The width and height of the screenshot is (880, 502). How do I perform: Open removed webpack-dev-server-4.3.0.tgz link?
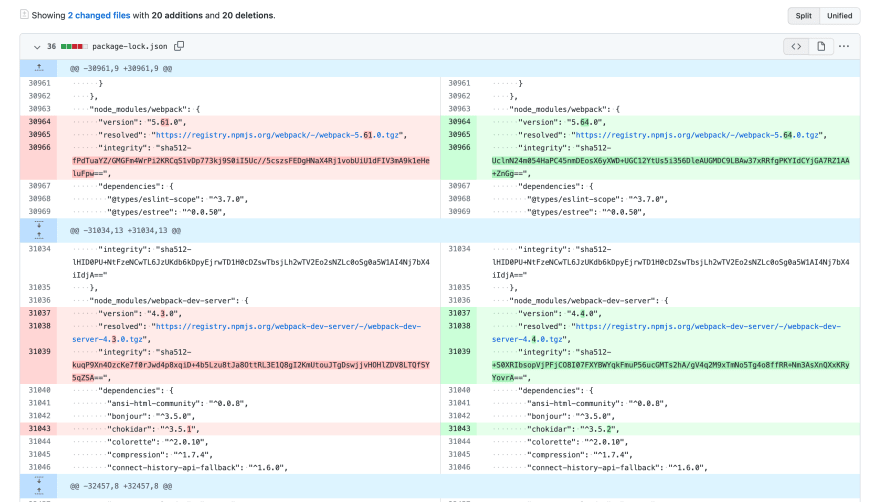coord(246,332)
